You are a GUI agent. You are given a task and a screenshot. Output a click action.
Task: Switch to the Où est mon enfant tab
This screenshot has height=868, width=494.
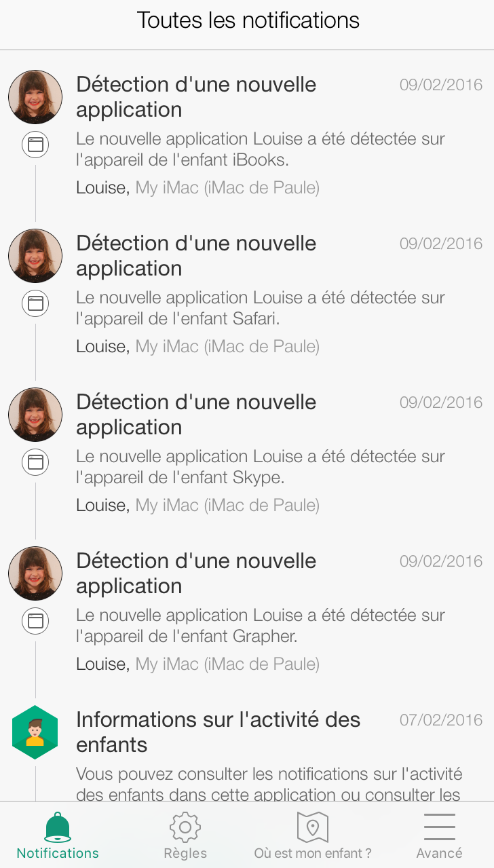[313, 853]
